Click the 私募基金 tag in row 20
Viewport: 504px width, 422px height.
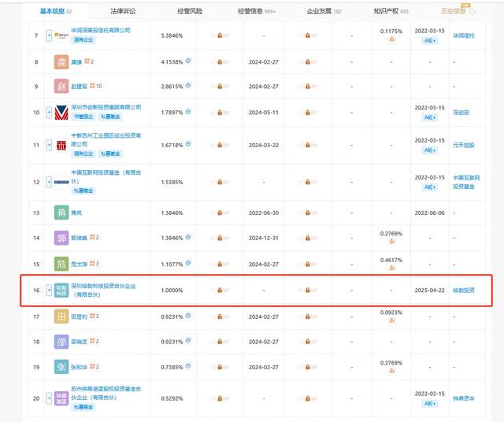(x=83, y=407)
